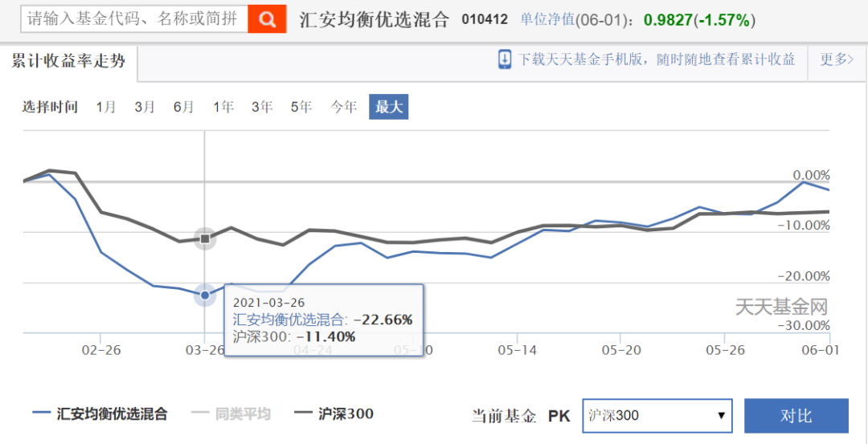
Task: Open the 沪深300 comparison dropdown
Action: click(657, 415)
